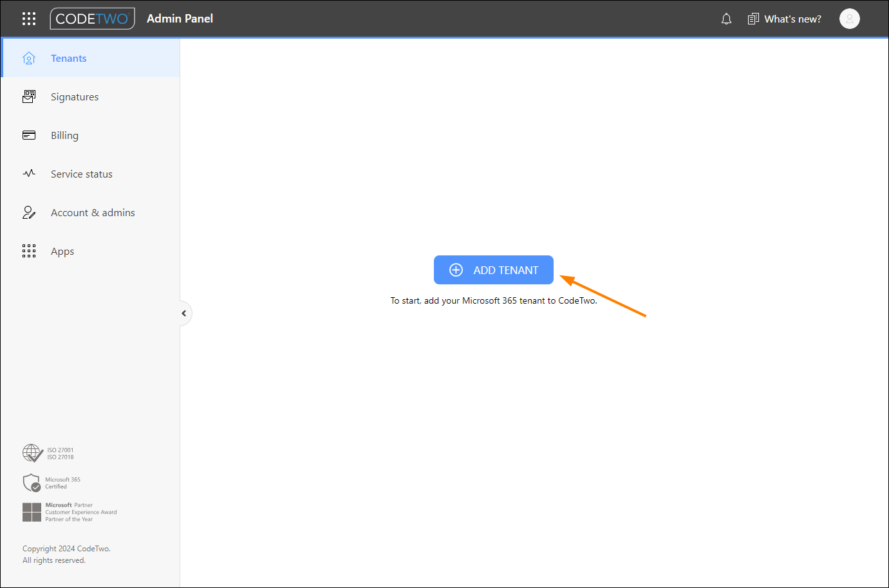Open the user profile avatar
This screenshot has width=889, height=588.
[850, 19]
